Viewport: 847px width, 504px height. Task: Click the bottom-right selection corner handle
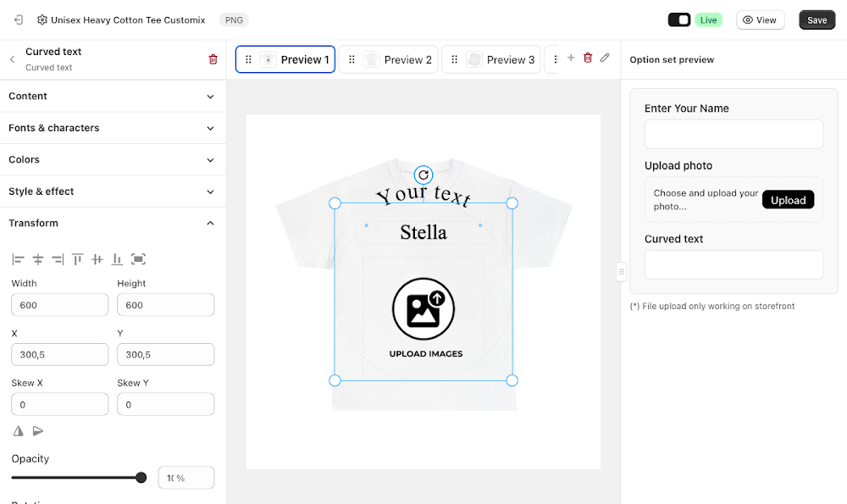[x=512, y=380]
